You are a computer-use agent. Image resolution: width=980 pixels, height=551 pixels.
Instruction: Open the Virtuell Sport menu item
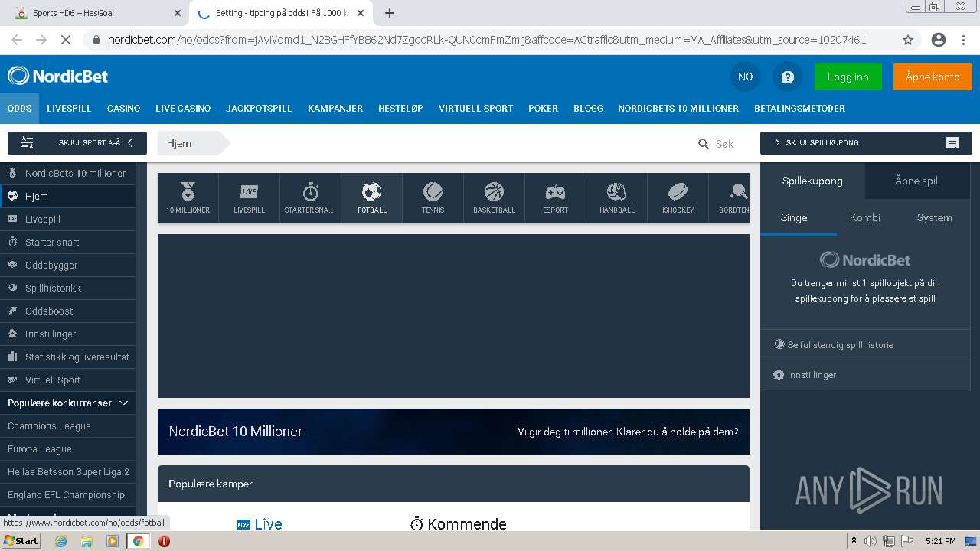click(475, 109)
